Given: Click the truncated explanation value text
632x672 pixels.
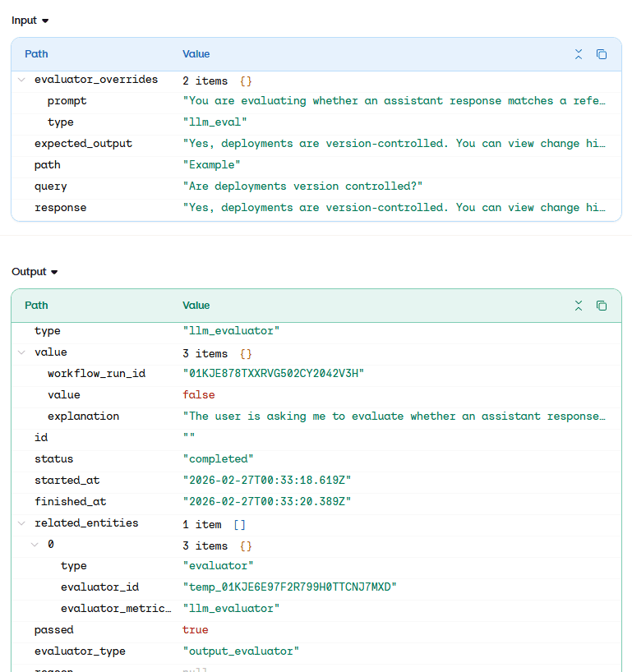Looking at the screenshot, I should pos(394,417).
